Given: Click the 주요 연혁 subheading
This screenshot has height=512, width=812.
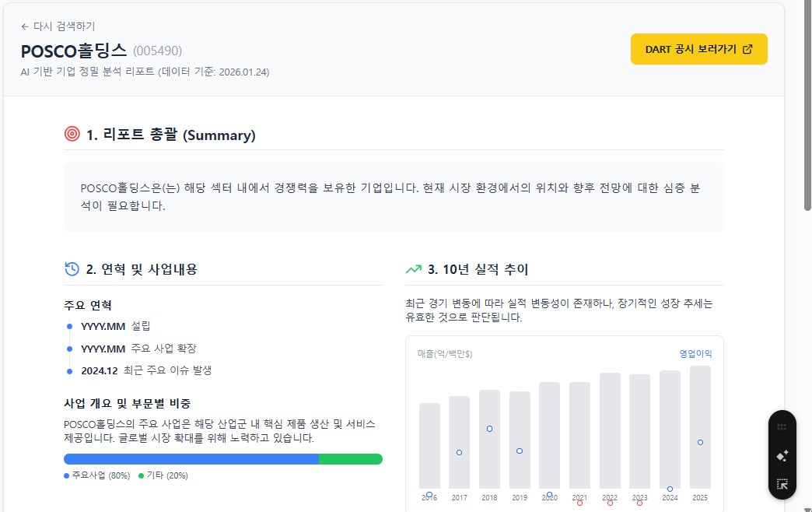Looking at the screenshot, I should (x=88, y=305).
